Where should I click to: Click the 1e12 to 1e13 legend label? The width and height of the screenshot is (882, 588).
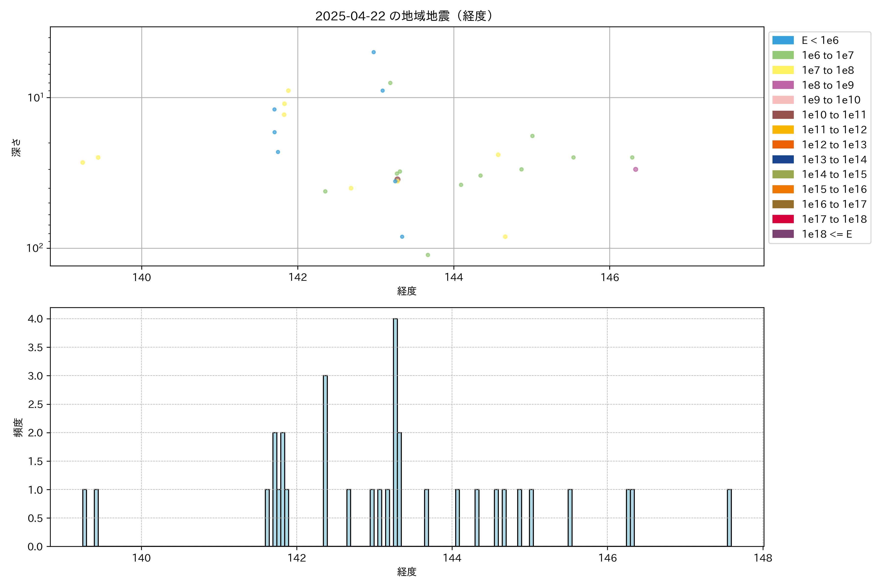pyautogui.click(x=834, y=145)
